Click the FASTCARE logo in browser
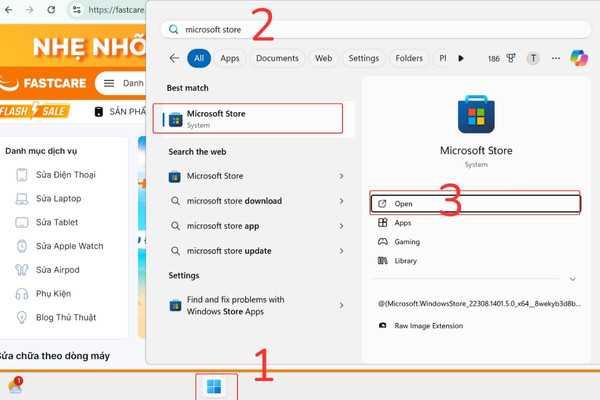Screen dimensions: 600x400 pos(43,83)
